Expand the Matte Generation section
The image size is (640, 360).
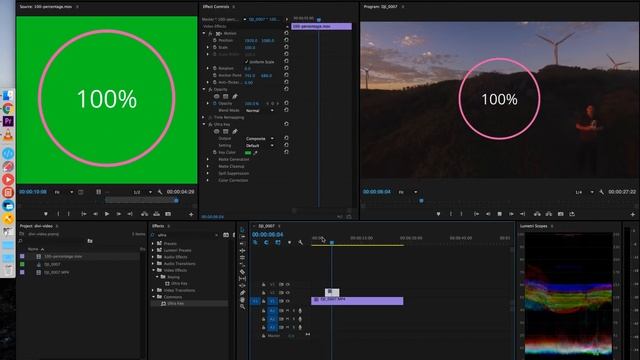pos(208,160)
